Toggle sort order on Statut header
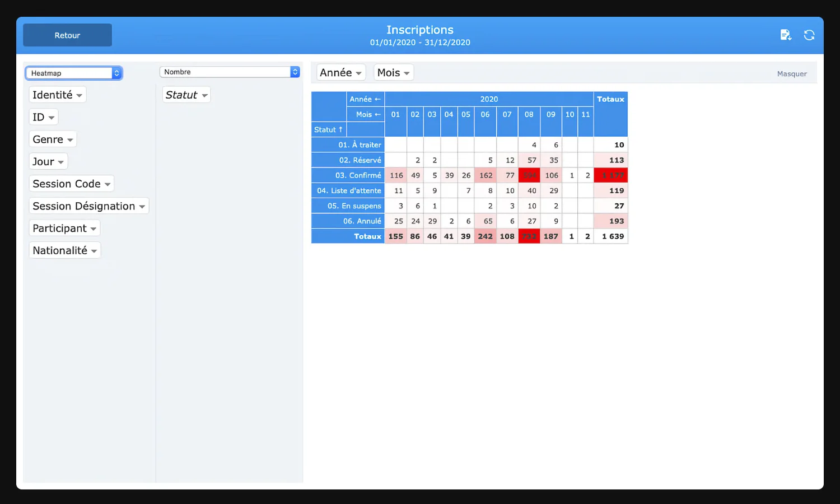The image size is (840, 504). point(340,129)
